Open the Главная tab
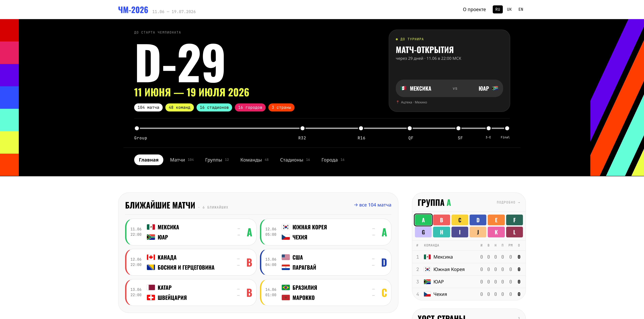The width and height of the screenshot is (644, 319). [148, 160]
